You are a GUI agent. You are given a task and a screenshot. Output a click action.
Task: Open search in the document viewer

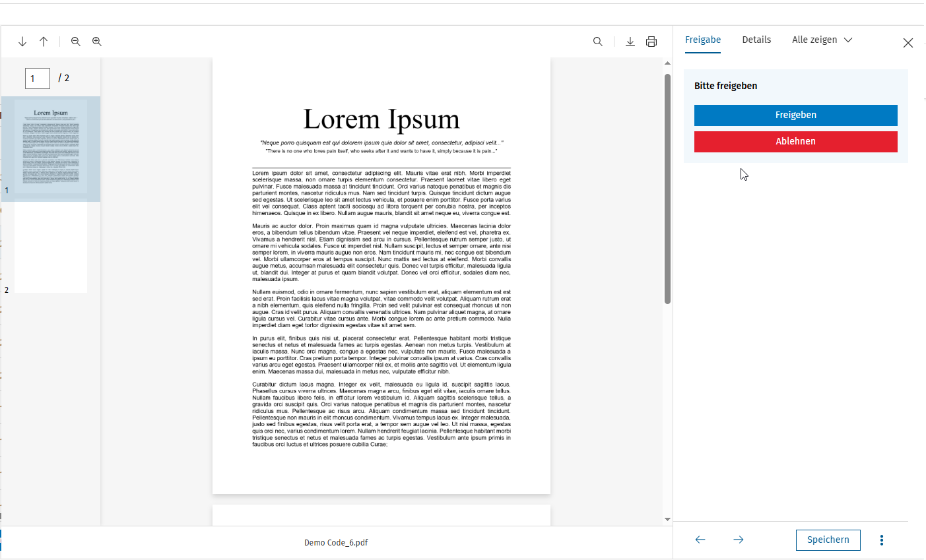[598, 42]
